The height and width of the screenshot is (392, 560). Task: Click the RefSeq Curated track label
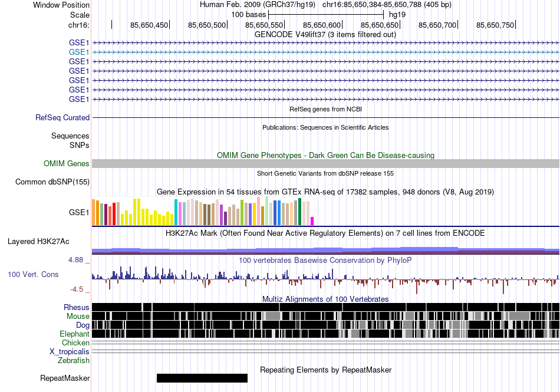(x=62, y=117)
